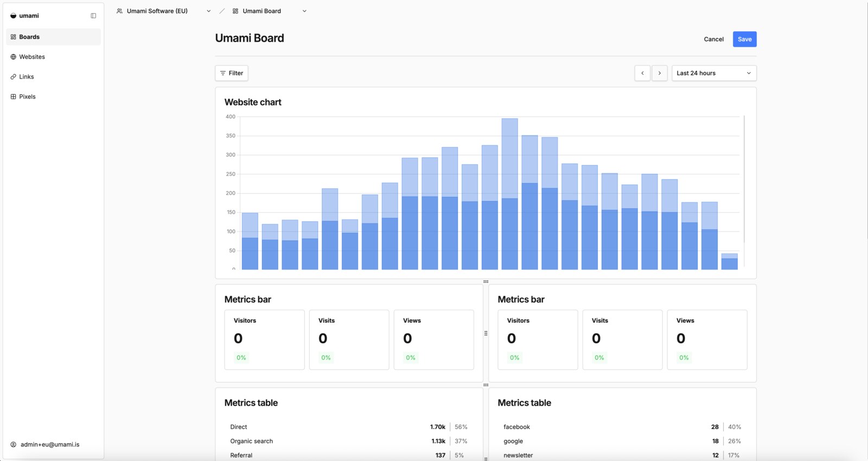868x461 pixels.
Task: Select the Visitors card in the left Metrics bar
Action: tap(265, 340)
